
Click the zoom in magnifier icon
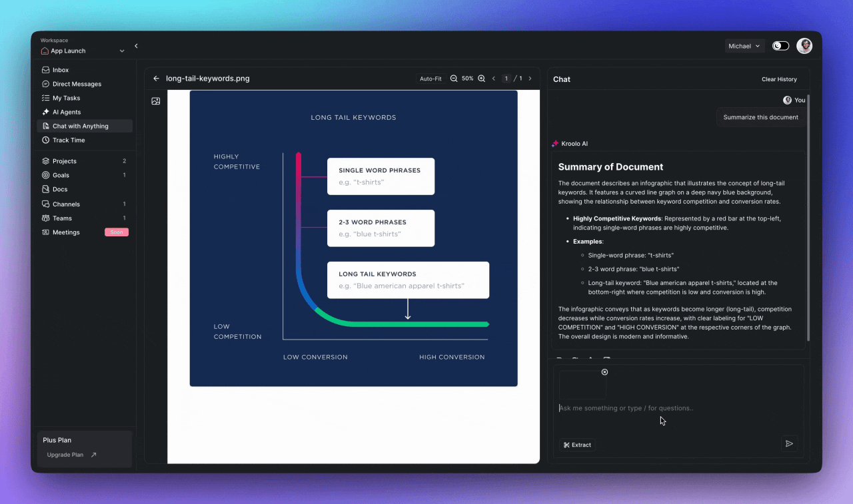(482, 79)
